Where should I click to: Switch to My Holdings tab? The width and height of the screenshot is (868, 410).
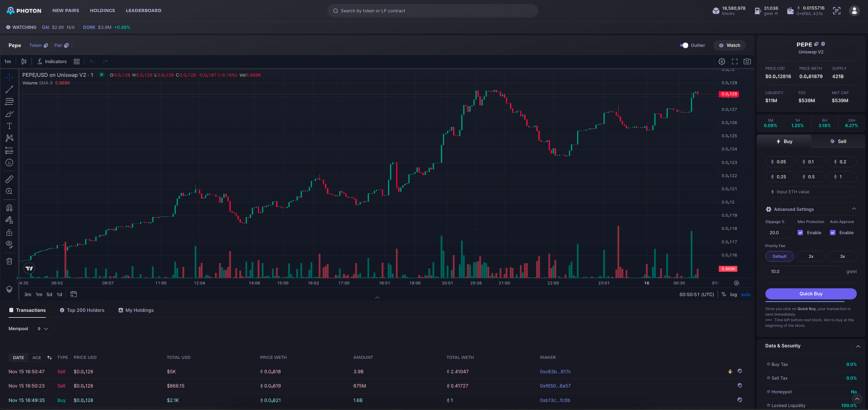point(136,310)
